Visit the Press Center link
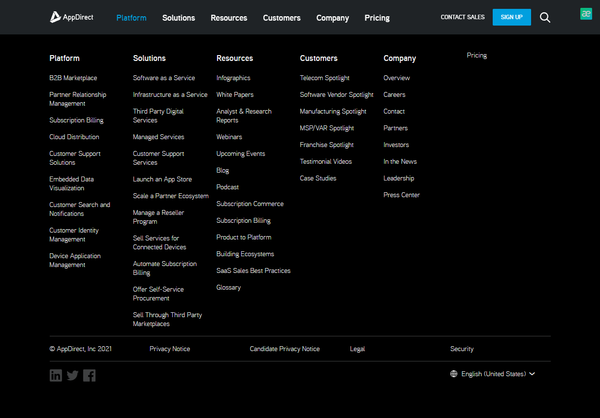 click(401, 195)
